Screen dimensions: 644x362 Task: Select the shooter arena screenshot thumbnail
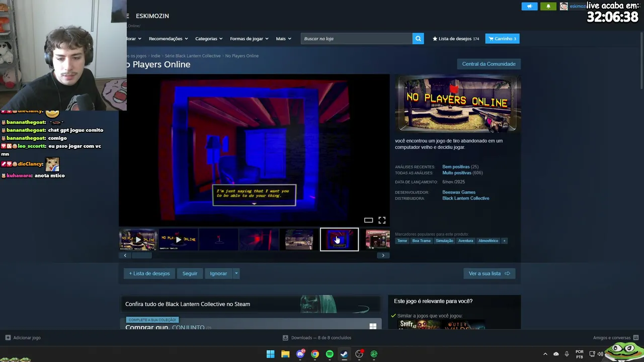(299, 240)
